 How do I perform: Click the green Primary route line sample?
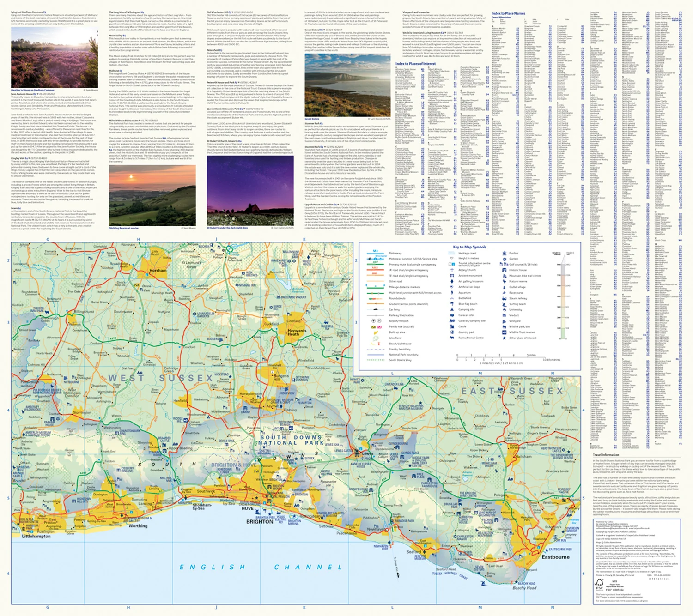[x=375, y=264]
